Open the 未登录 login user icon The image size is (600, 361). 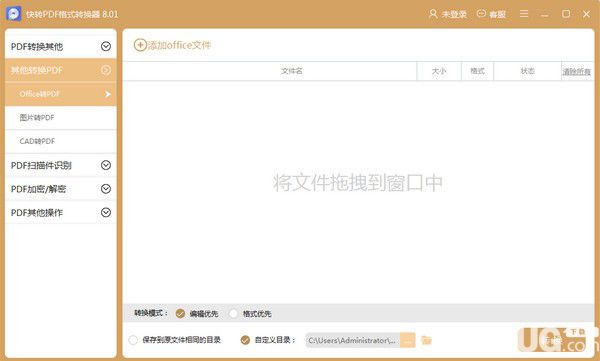coord(433,14)
